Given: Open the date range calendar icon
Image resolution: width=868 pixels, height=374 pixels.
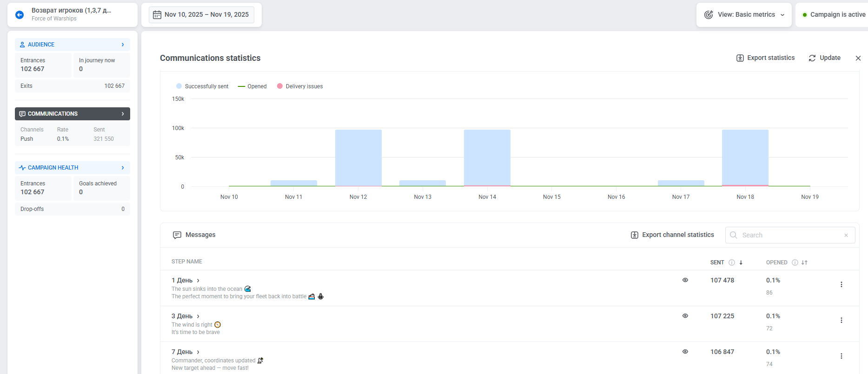Looking at the screenshot, I should point(157,15).
